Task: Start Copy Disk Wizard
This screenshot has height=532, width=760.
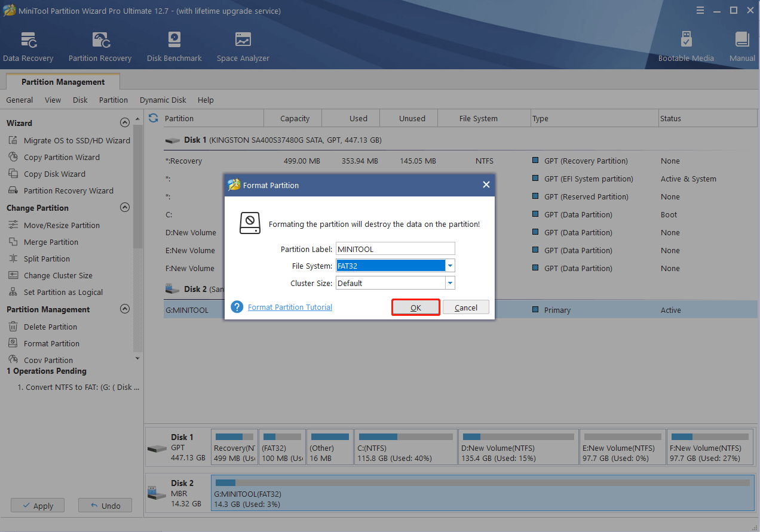Action: click(x=47, y=174)
